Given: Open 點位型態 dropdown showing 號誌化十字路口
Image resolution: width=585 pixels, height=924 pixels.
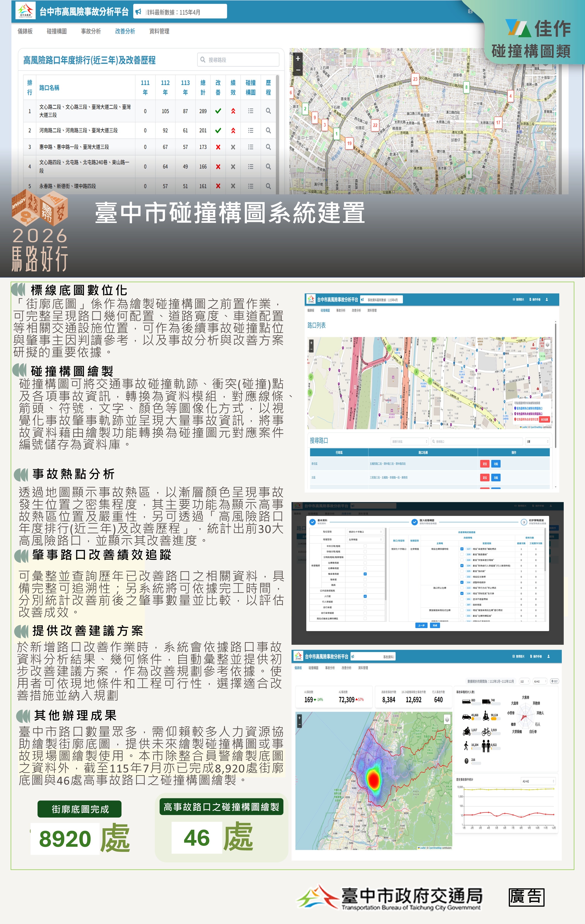Looking at the screenshot, I should click(x=365, y=532).
